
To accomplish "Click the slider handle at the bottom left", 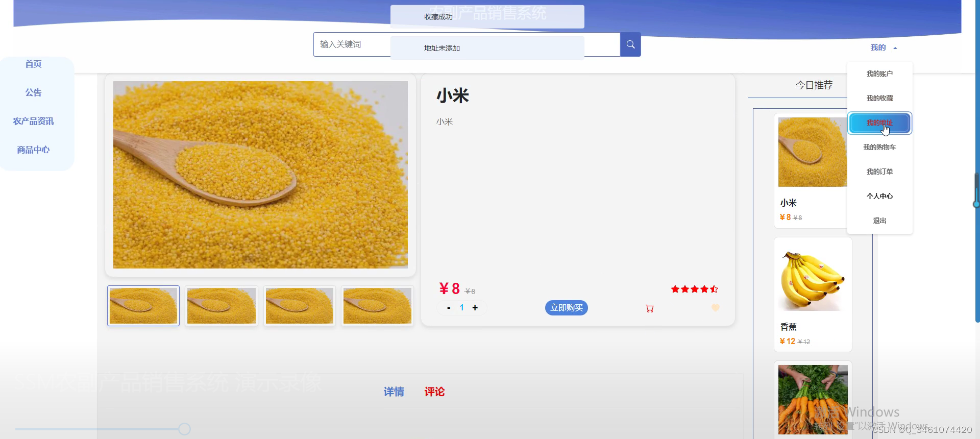I will tap(184, 429).
